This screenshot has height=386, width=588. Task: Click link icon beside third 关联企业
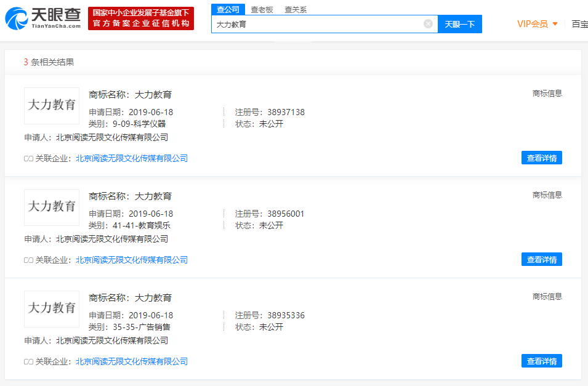[x=28, y=361]
